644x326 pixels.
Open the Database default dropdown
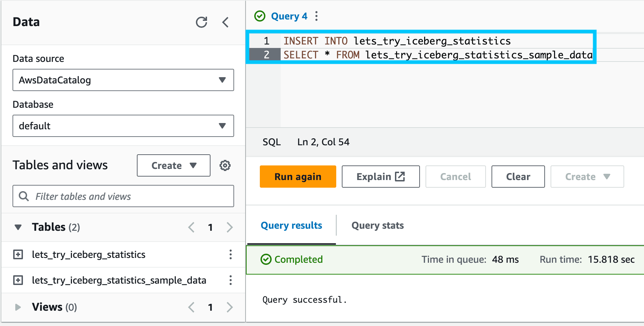point(123,126)
